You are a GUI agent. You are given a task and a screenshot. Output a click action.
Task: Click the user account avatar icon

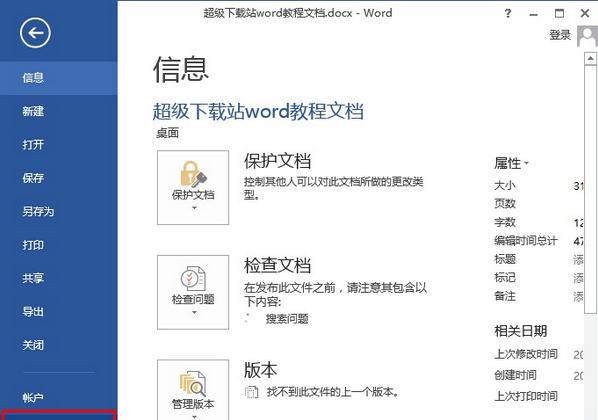click(x=587, y=36)
